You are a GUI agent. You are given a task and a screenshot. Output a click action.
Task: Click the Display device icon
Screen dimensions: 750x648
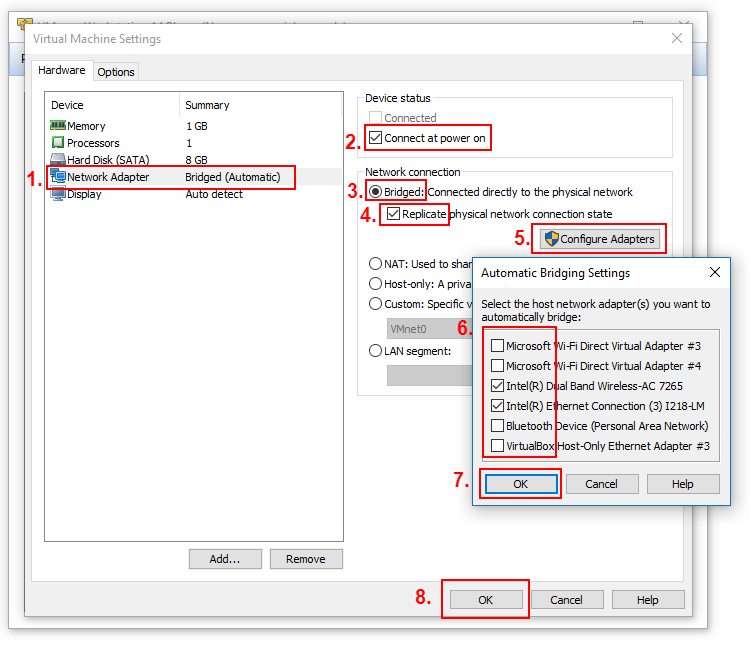(57, 194)
